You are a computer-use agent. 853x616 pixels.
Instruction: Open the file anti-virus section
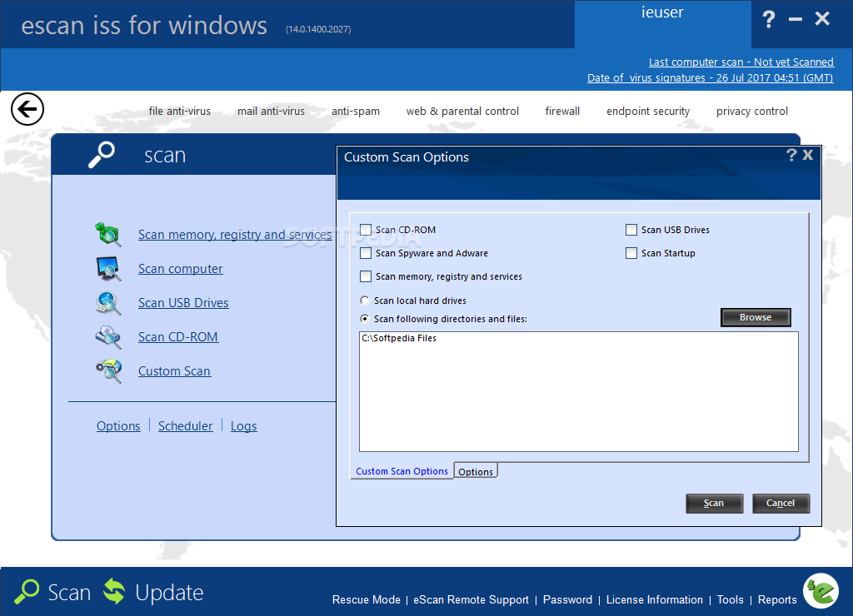coord(180,111)
